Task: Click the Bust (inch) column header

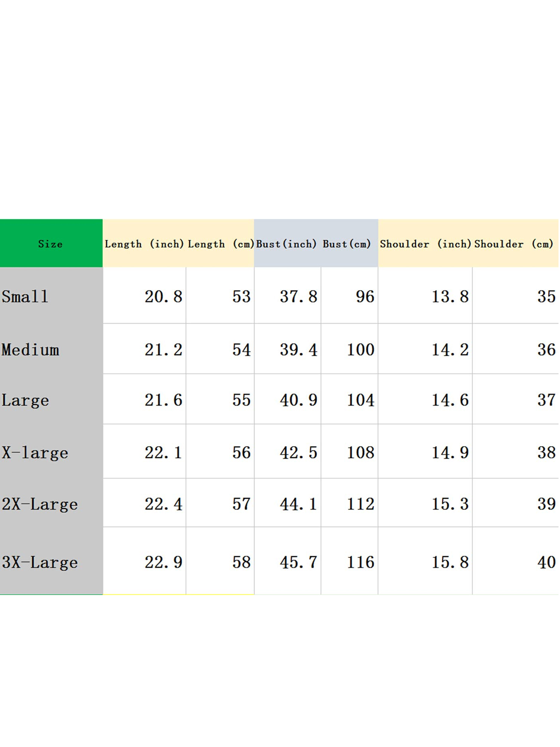Action: click(287, 244)
